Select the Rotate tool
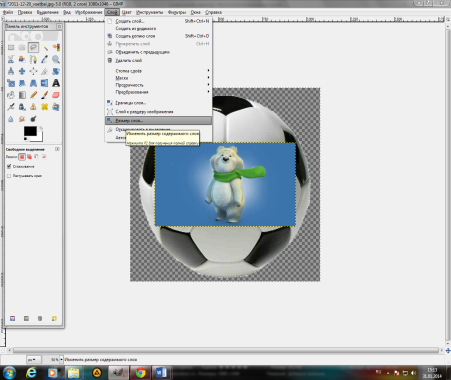The image size is (451, 380). coord(56,71)
